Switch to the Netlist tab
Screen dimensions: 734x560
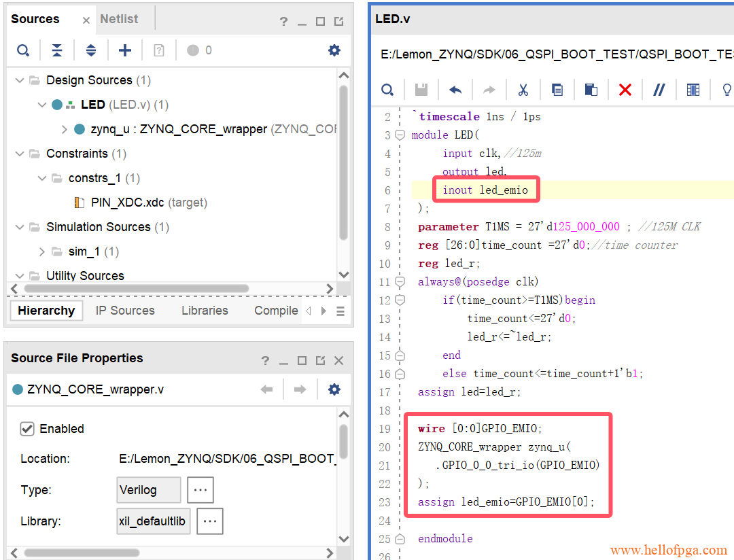[x=119, y=19]
